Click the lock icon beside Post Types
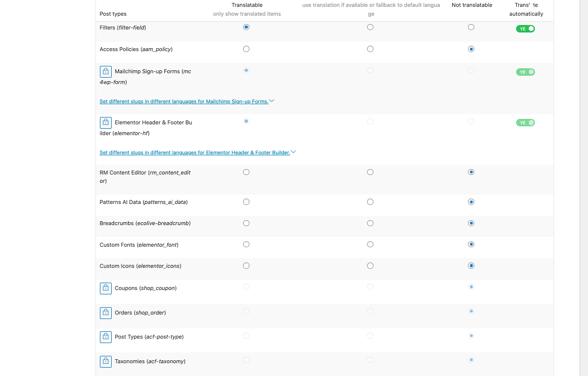 coord(106,337)
